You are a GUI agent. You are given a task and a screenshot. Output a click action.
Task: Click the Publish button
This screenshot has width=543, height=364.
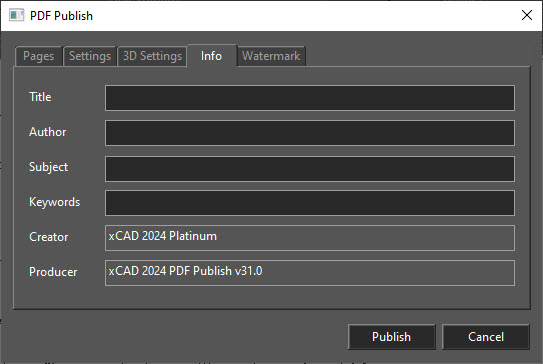[391, 337]
